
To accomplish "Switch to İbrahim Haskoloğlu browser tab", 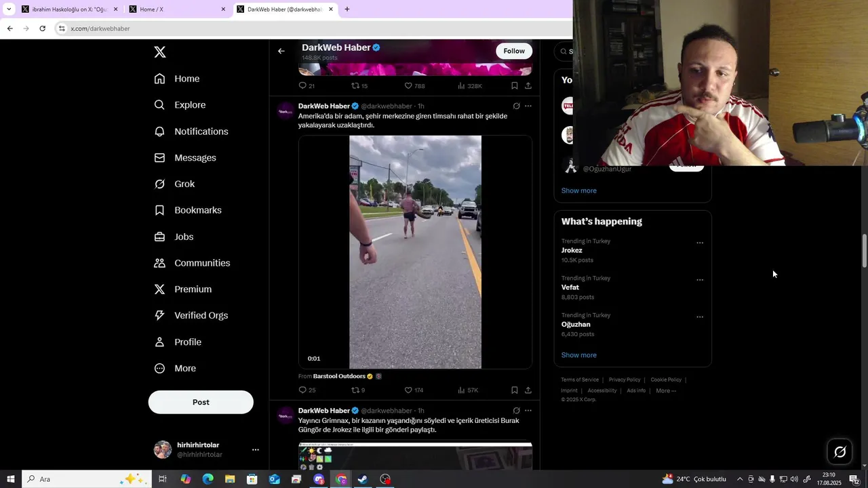I will point(70,9).
